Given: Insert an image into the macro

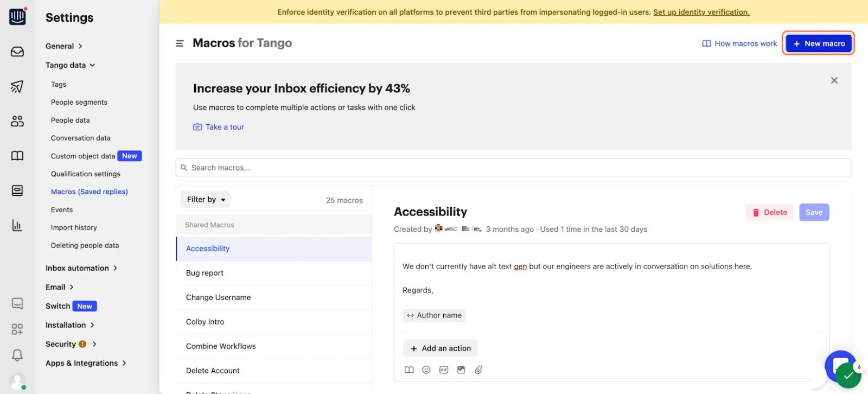Looking at the screenshot, I should pos(461,370).
